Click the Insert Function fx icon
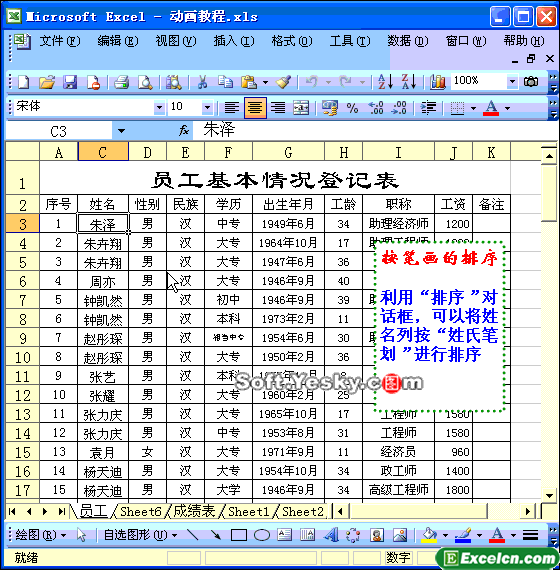This screenshot has height=570, width=560. tap(184, 131)
